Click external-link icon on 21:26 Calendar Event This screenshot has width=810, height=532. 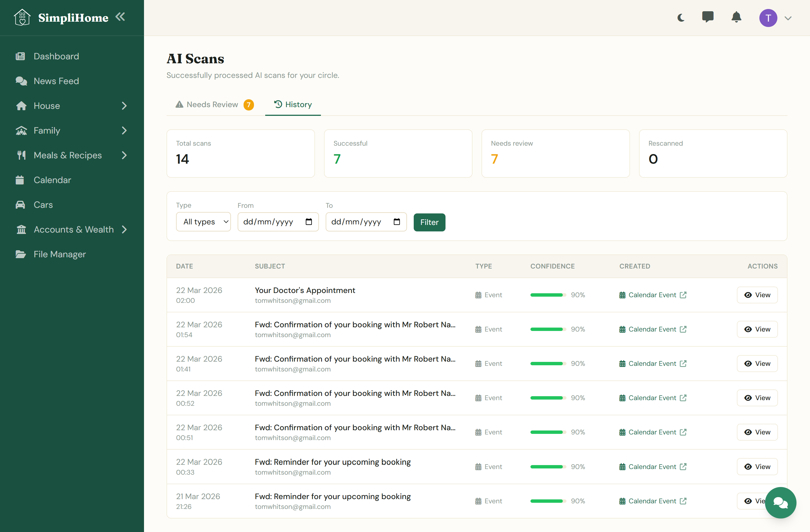683,501
